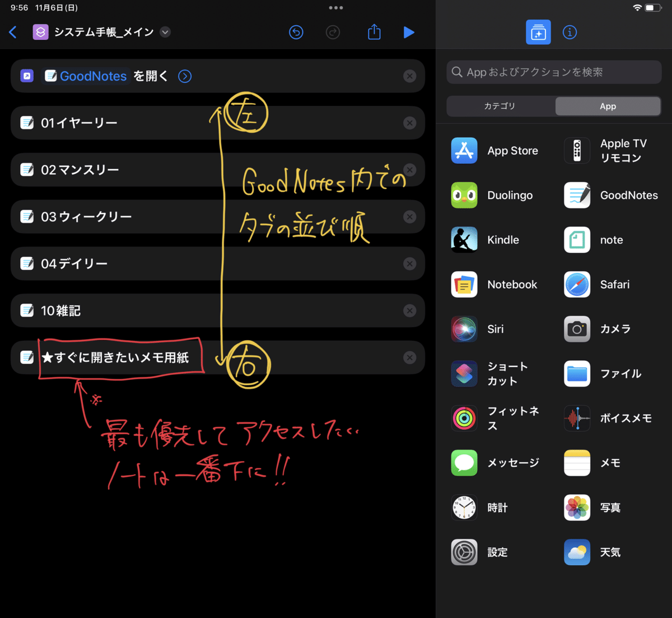This screenshot has width=672, height=618.
Task: Show shortcut details info icon
Action: 570,32
